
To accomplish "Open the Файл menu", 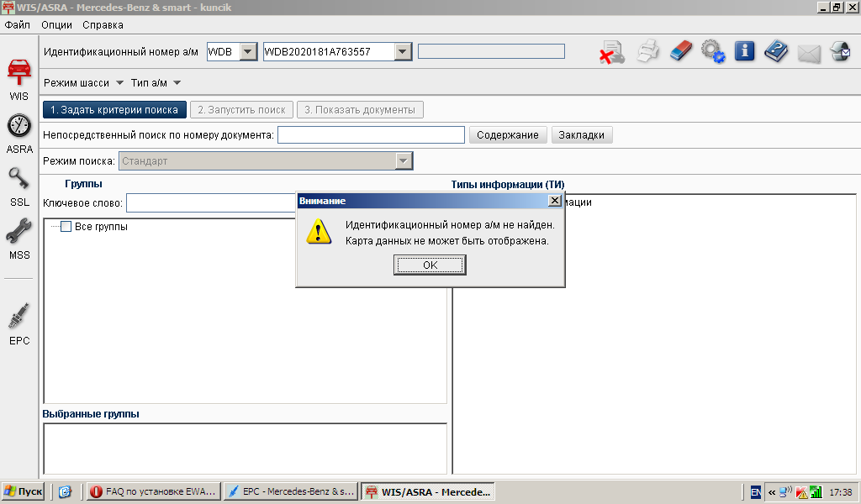I will pyautogui.click(x=18, y=24).
